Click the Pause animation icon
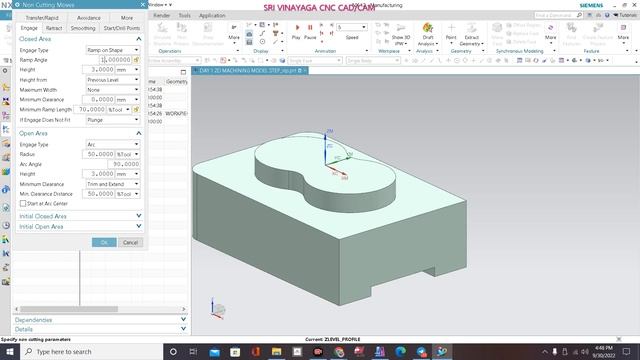640x360 pixels. (x=310, y=28)
